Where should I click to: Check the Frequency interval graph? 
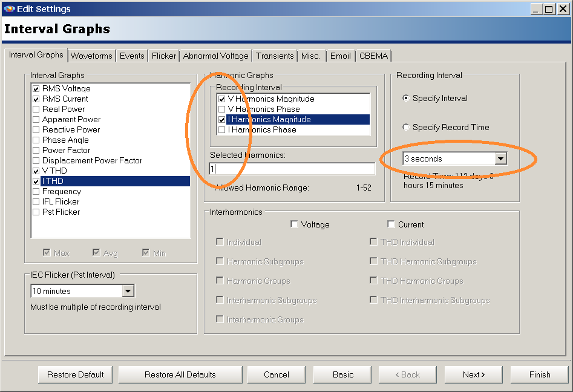click(36, 191)
